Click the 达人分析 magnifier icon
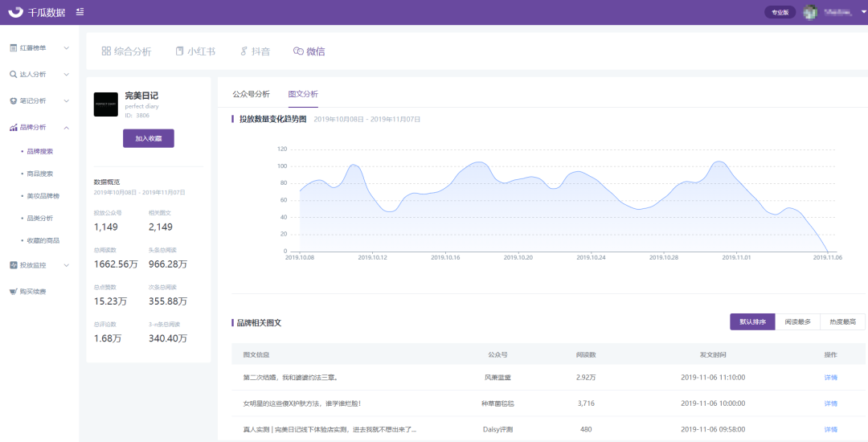 point(14,74)
